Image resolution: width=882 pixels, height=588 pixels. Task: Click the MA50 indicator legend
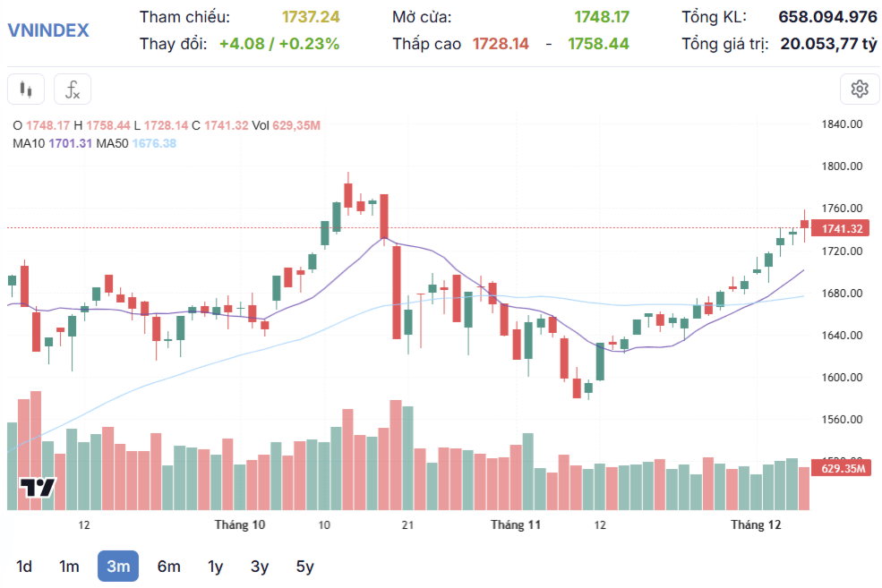click(136, 143)
